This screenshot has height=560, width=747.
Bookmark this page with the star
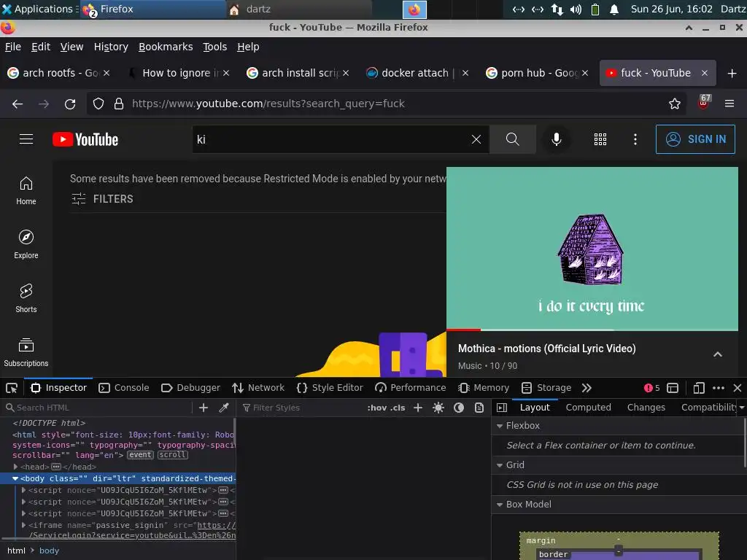click(x=675, y=104)
